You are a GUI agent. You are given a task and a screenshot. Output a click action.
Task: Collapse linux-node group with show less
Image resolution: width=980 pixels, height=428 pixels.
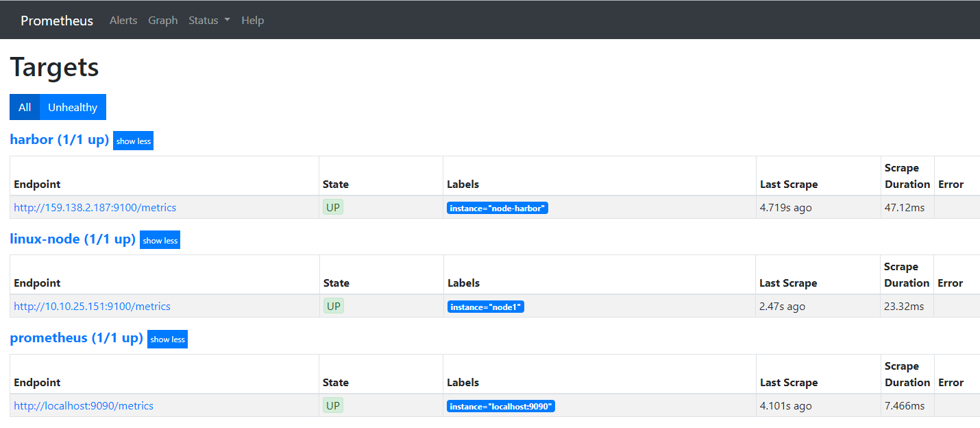(x=160, y=240)
